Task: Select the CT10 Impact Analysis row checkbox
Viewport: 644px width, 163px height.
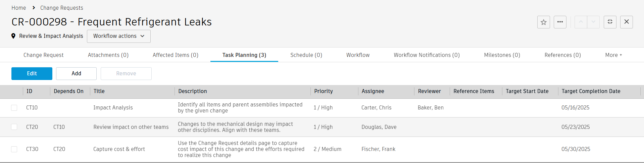Action: [14, 108]
